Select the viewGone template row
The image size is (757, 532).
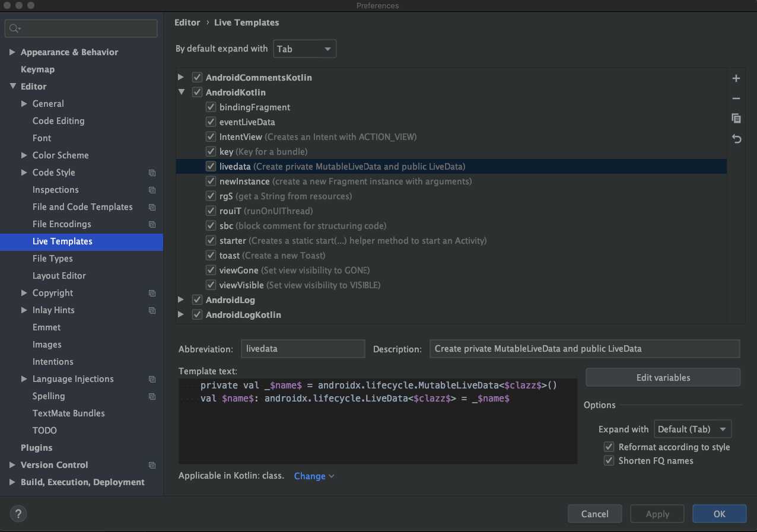coord(451,270)
